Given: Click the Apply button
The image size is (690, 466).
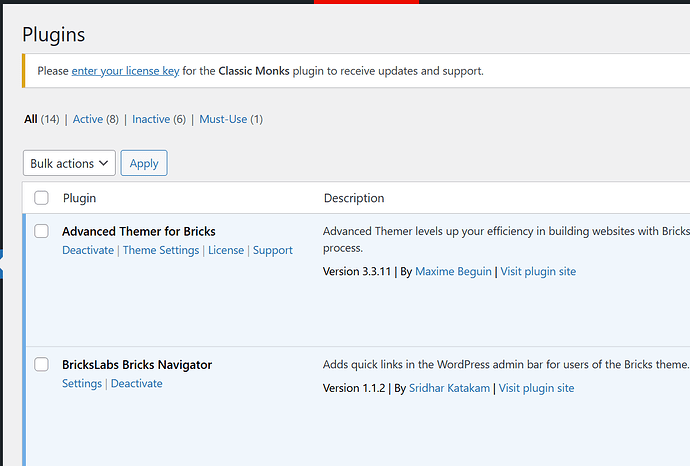Looking at the screenshot, I should (144, 163).
